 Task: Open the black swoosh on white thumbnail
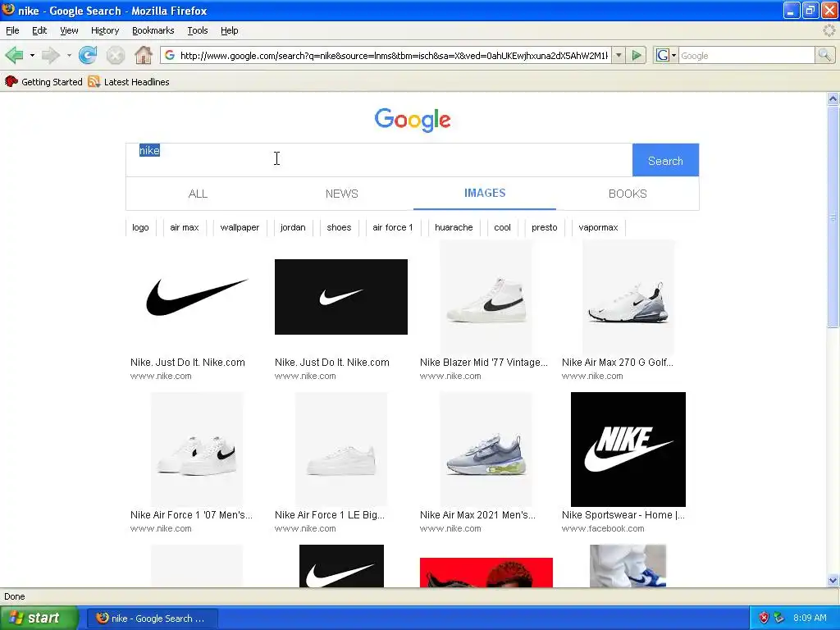[x=197, y=297]
